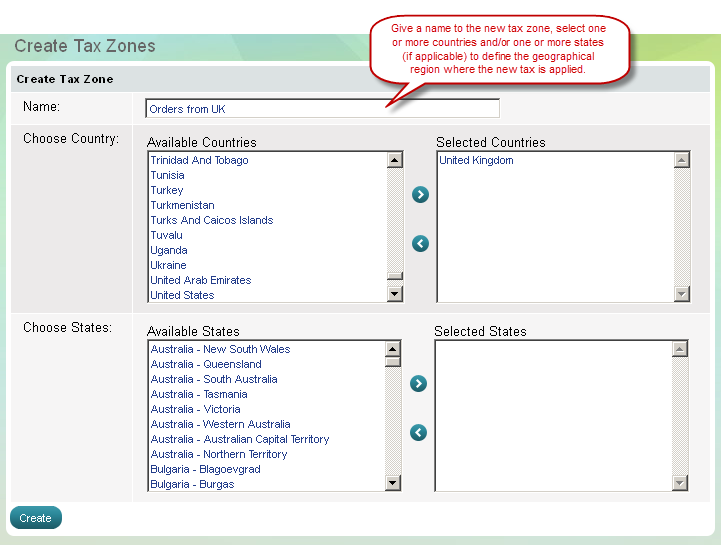The image size is (721, 545).
Task: Select United Kingdom in Selected Countries
Action: pyautogui.click(x=476, y=160)
